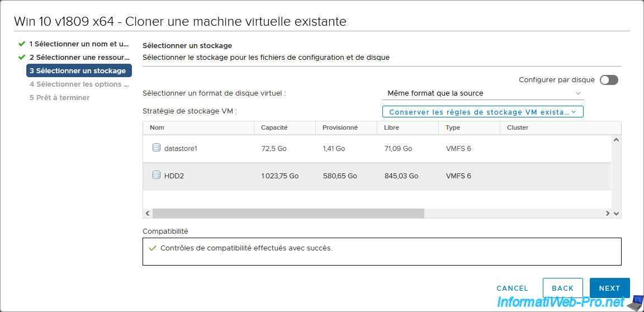Click the datastore1 disk icon
The width and height of the screenshot is (644, 312).
[156, 148]
